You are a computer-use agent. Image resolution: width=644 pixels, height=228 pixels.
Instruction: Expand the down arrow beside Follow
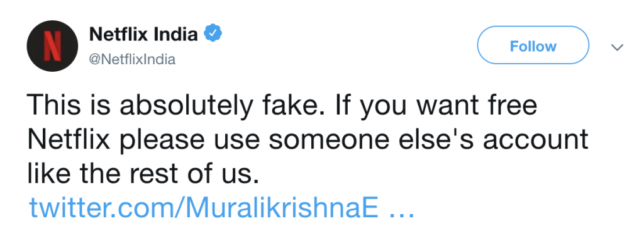[x=617, y=47]
